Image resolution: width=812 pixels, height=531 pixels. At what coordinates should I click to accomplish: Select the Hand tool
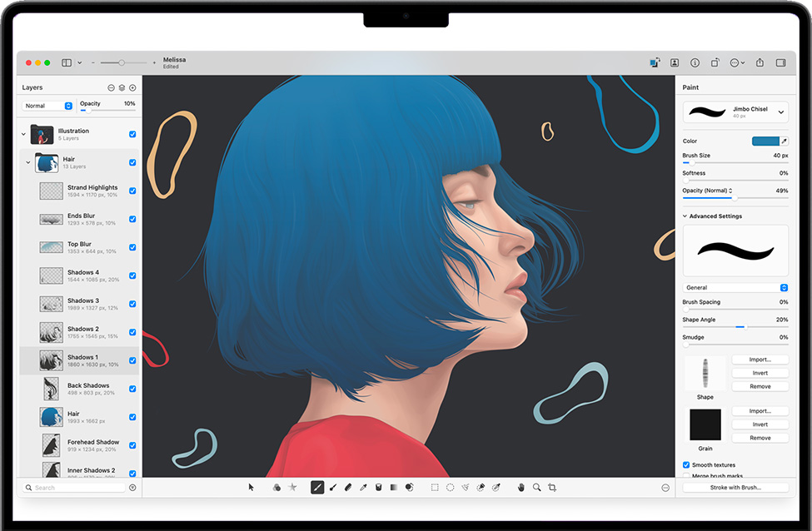click(x=521, y=487)
